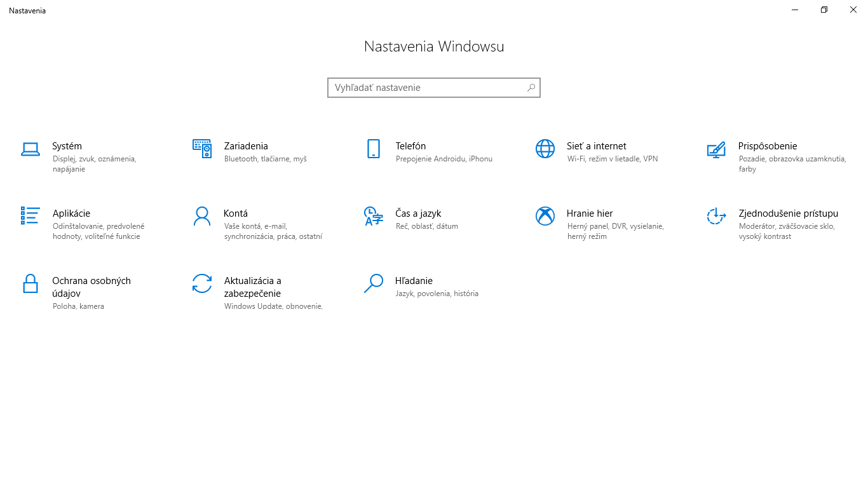Open the Telefón phone icon
868x488 pixels.
click(x=374, y=149)
